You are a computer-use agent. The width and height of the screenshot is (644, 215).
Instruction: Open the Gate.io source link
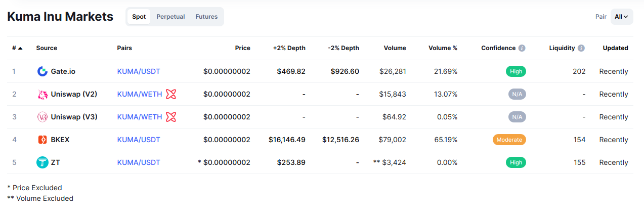(x=63, y=71)
